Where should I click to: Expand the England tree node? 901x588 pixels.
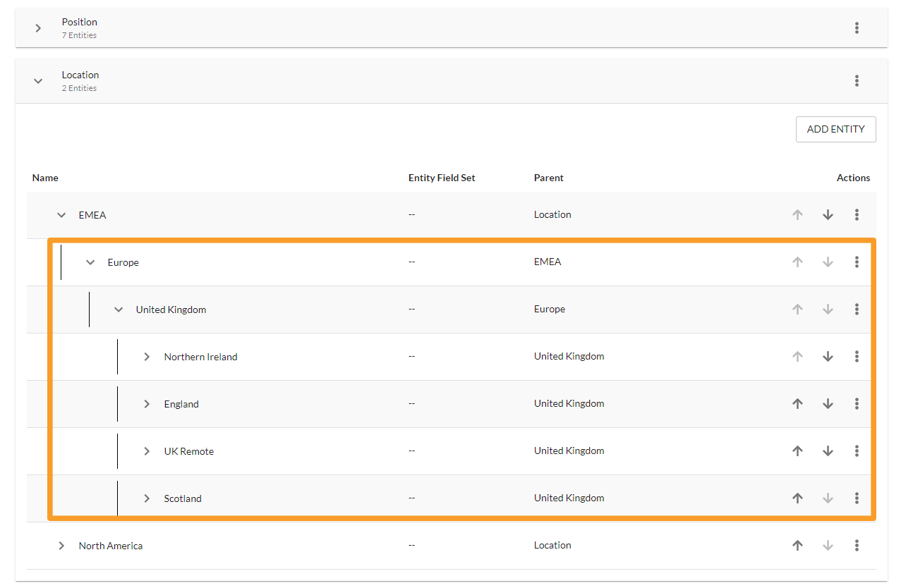tap(147, 404)
